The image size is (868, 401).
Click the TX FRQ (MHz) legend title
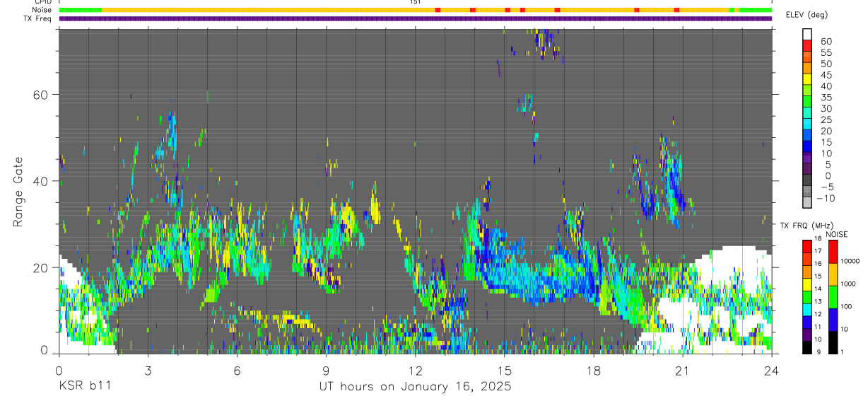click(x=804, y=225)
